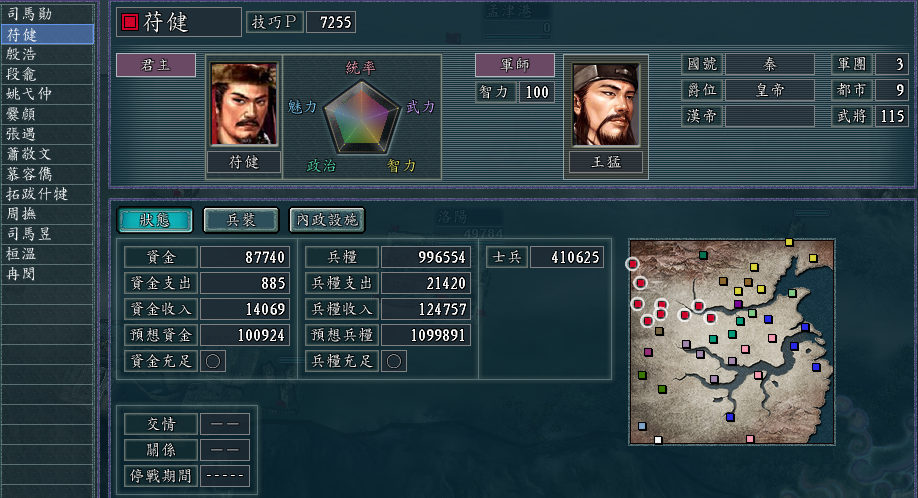Click the red faction flag beside 苻健
Image resolution: width=918 pixels, height=498 pixels.
click(x=129, y=22)
